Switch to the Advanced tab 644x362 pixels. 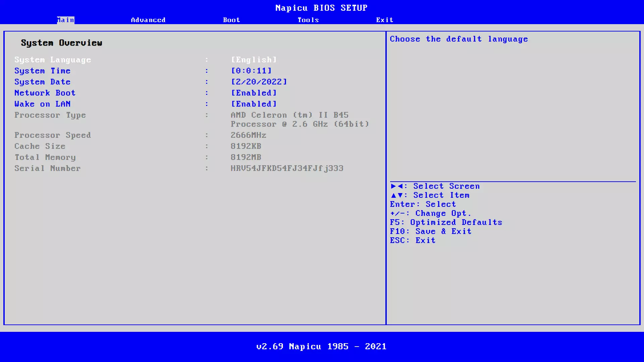click(149, 20)
